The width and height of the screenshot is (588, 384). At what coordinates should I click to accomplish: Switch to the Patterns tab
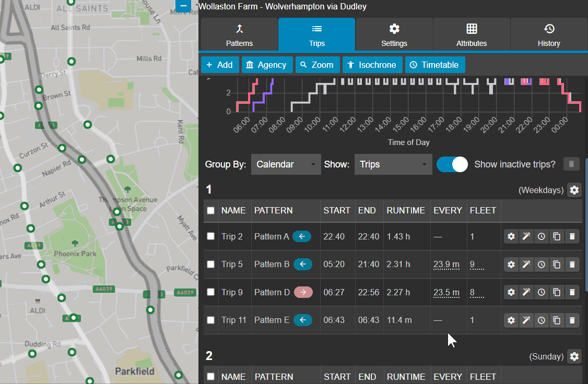239,34
